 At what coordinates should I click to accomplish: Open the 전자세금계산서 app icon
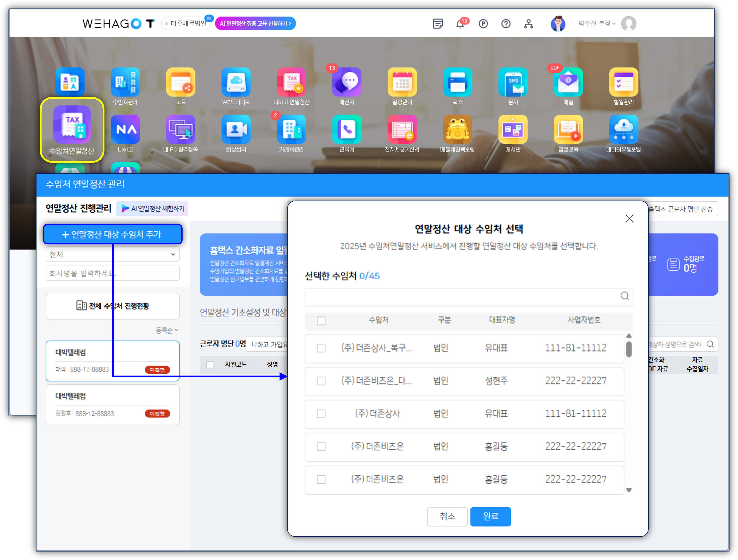click(x=402, y=129)
